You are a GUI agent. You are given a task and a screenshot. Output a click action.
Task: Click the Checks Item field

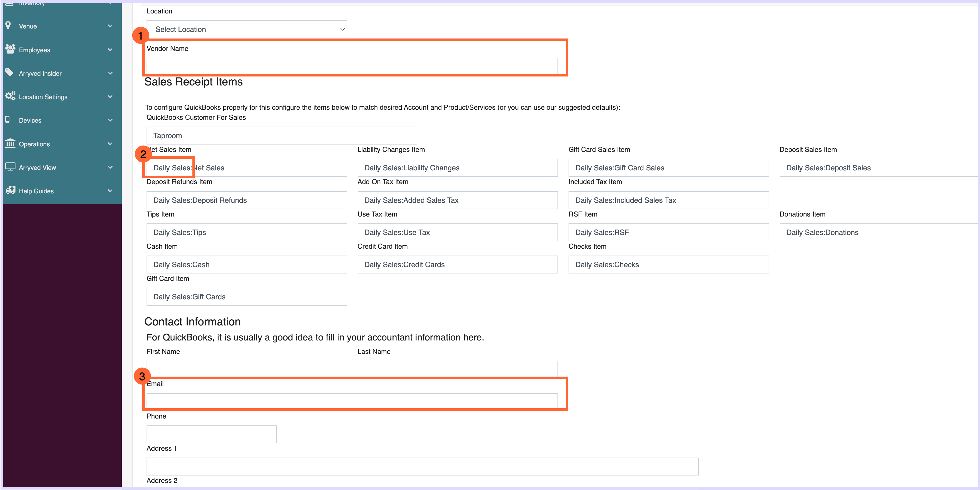click(x=668, y=265)
